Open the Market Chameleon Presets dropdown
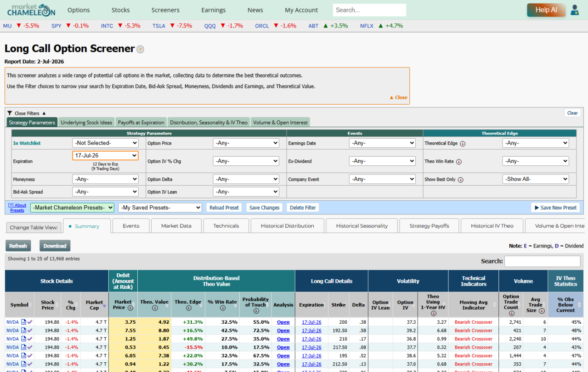 click(72, 208)
